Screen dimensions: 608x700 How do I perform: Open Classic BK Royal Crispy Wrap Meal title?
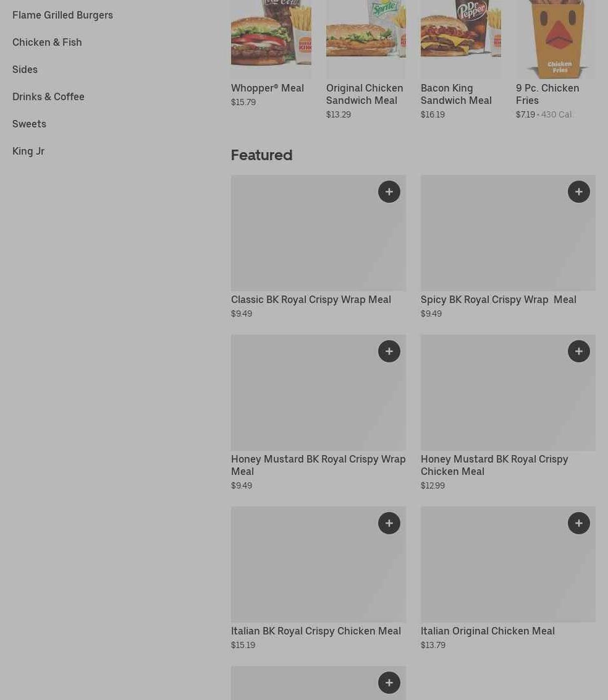311,299
